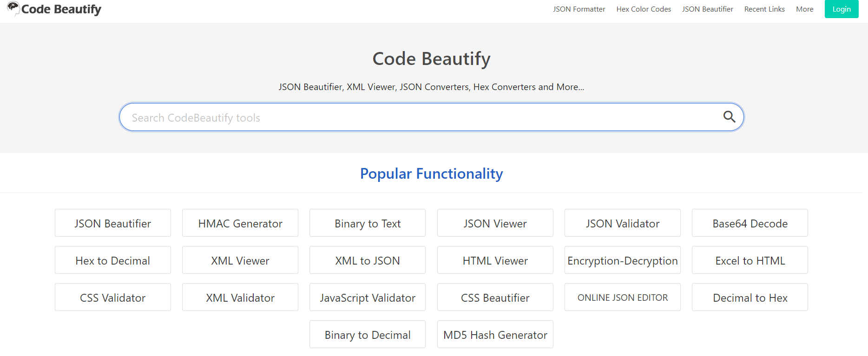The image size is (868, 356).
Task: Choose XML to JSON converter
Action: point(368,260)
